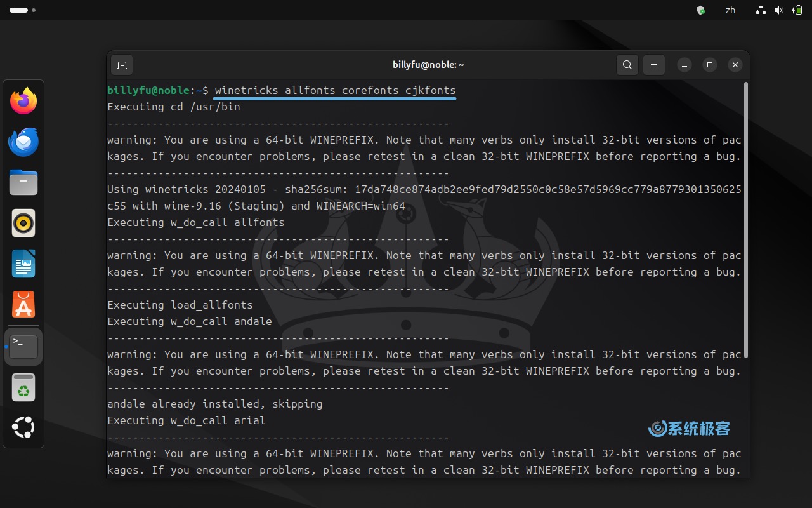The height and width of the screenshot is (508, 812).
Task: Click the winetricks allfonts command text
Action: (x=335, y=90)
